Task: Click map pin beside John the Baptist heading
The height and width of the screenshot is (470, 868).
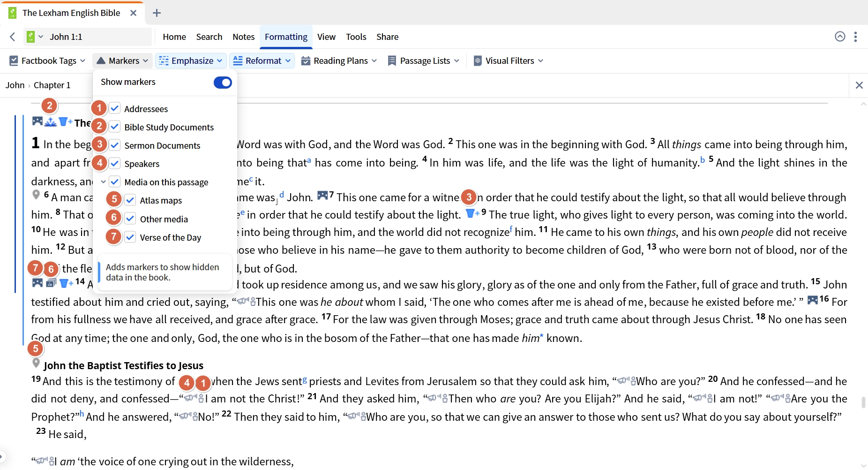Action: (x=36, y=363)
